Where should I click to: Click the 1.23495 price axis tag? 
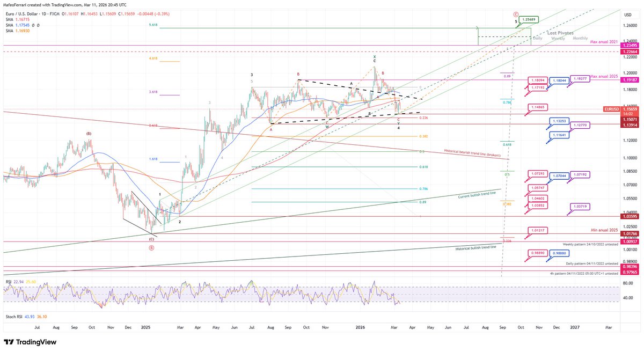[630, 46]
